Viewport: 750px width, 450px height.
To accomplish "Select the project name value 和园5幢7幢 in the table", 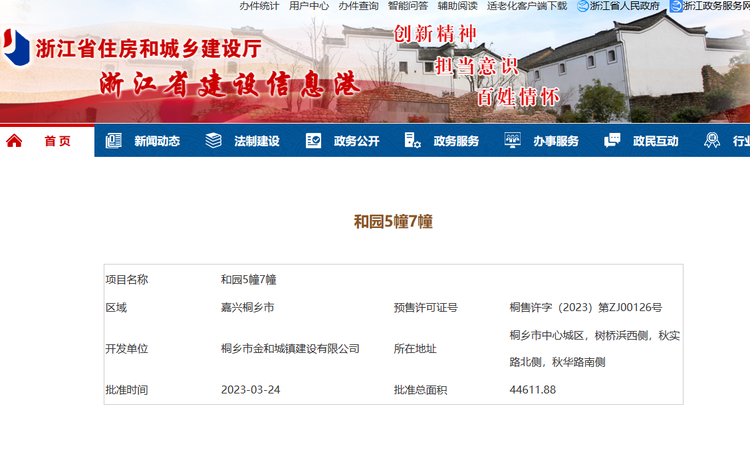I will (249, 279).
